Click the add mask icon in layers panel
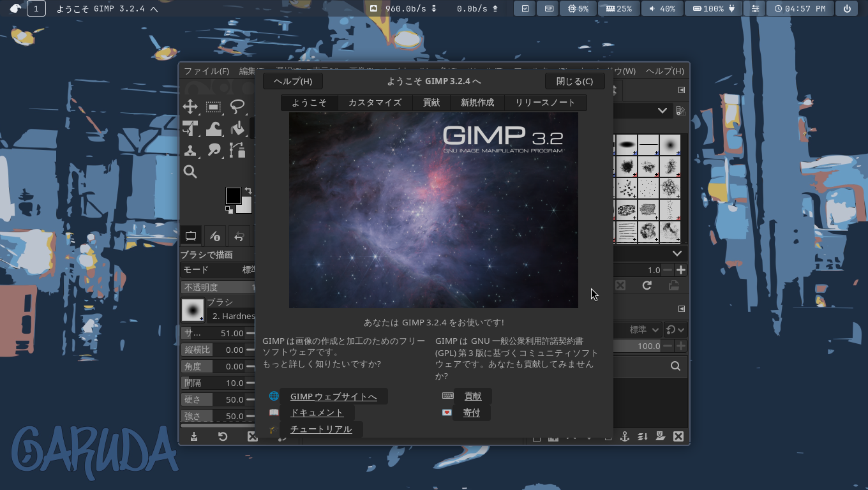Viewport: 868px width, 490px height. coord(661,436)
